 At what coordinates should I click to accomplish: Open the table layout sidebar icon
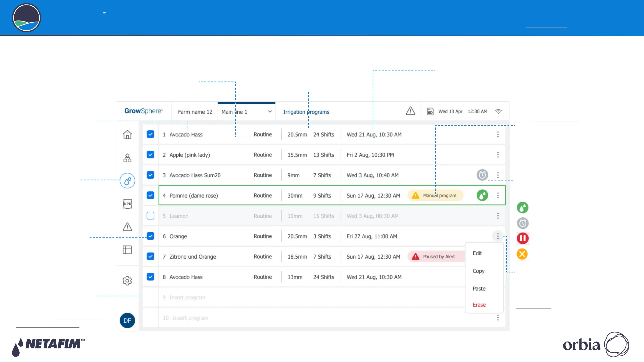click(127, 250)
